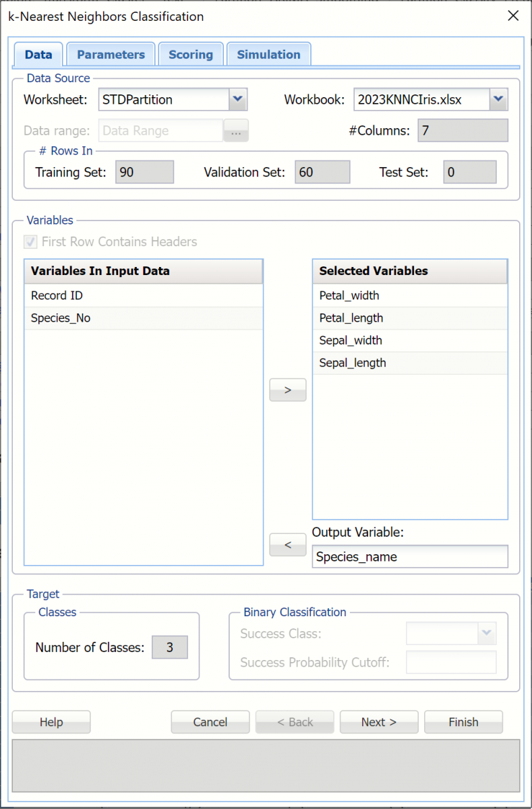Click the Finish button
Viewport: 532px width, 809px height.
tap(463, 722)
